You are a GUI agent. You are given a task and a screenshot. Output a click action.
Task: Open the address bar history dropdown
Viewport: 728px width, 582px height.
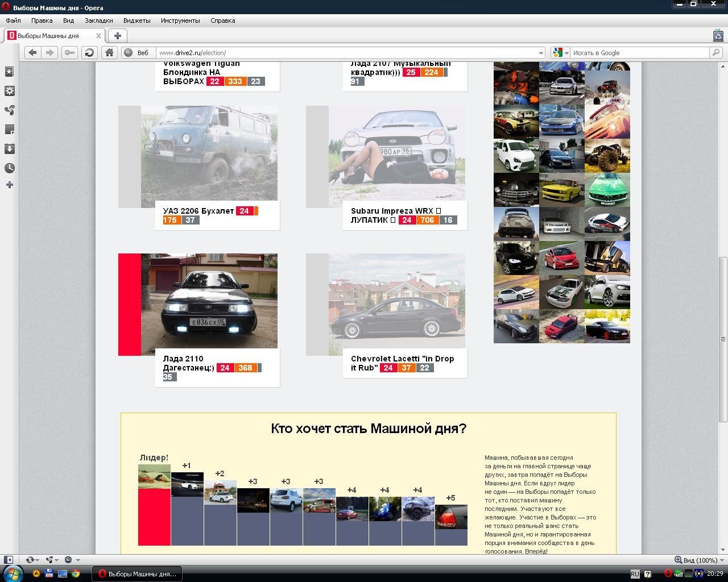(541, 53)
